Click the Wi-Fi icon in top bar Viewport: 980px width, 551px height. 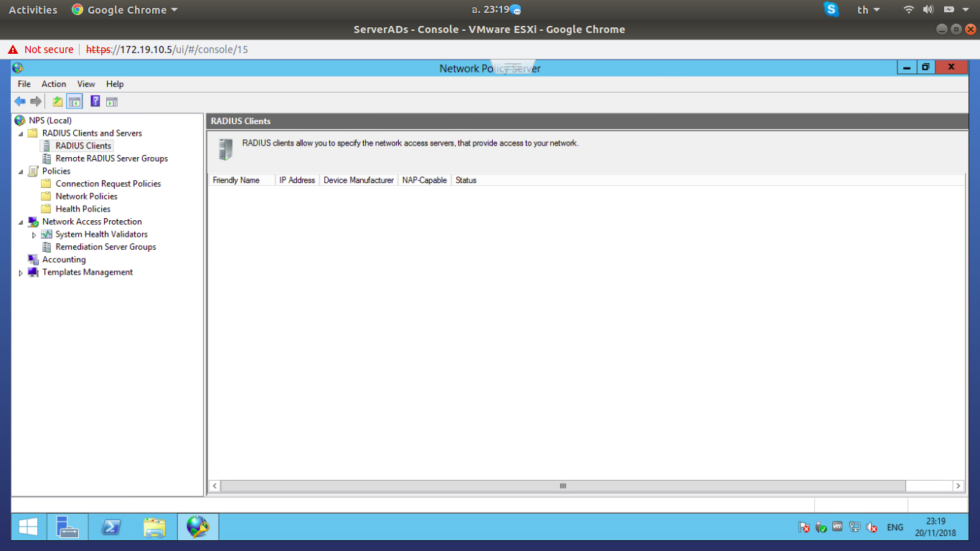[x=909, y=10]
